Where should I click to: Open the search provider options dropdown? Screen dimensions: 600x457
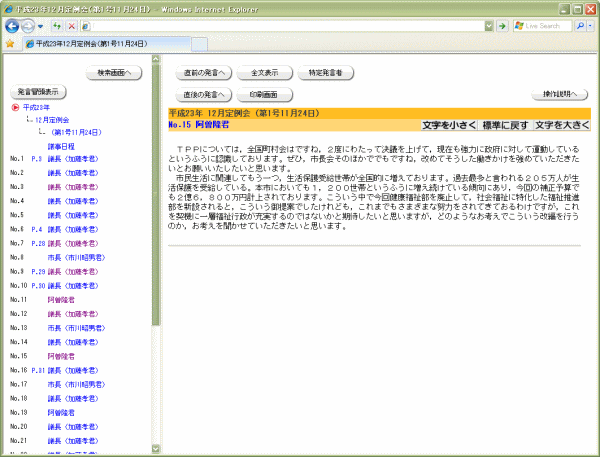pyautogui.click(x=590, y=26)
